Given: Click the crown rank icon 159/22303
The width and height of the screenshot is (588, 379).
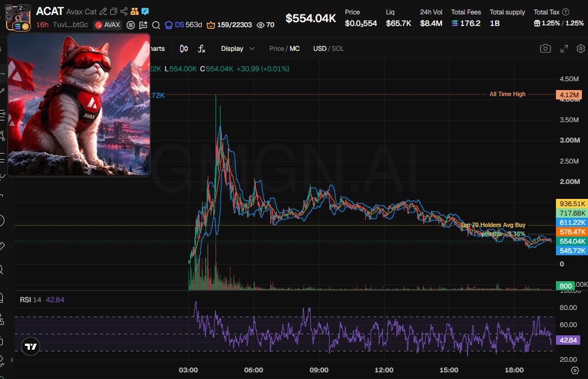Looking at the screenshot, I should (211, 25).
